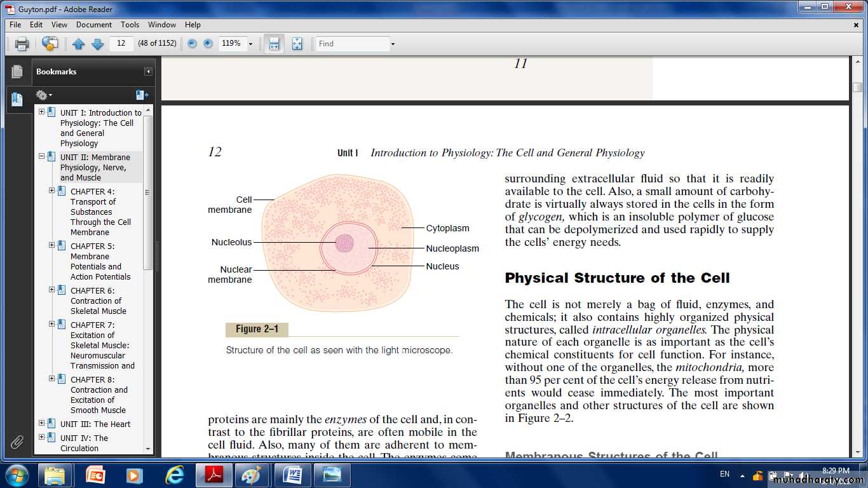This screenshot has height=488, width=868.
Task: Go to next page using down arrow
Action: 97,44
